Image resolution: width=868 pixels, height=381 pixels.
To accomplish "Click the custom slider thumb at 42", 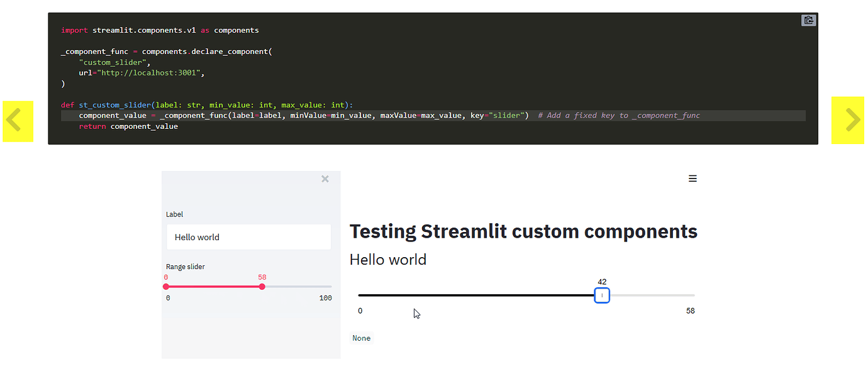I will point(602,295).
